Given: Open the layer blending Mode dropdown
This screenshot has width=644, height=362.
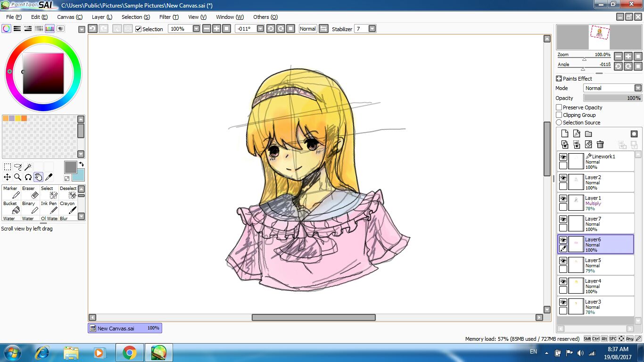Looking at the screenshot, I should (x=638, y=88).
